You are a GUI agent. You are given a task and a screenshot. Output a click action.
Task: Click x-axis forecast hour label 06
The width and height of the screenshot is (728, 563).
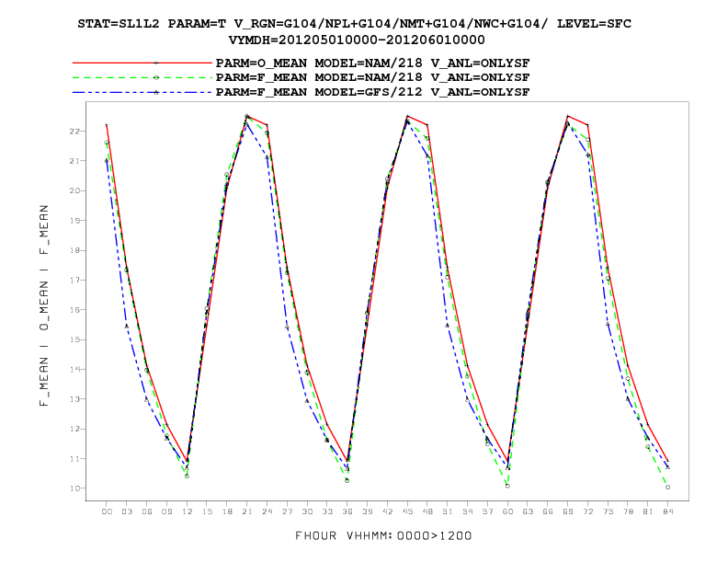click(147, 511)
